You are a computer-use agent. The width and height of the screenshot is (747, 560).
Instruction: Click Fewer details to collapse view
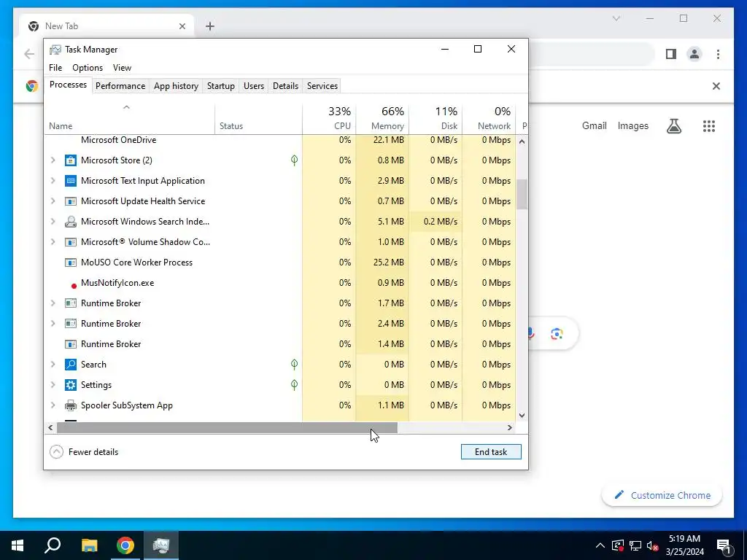(x=84, y=452)
